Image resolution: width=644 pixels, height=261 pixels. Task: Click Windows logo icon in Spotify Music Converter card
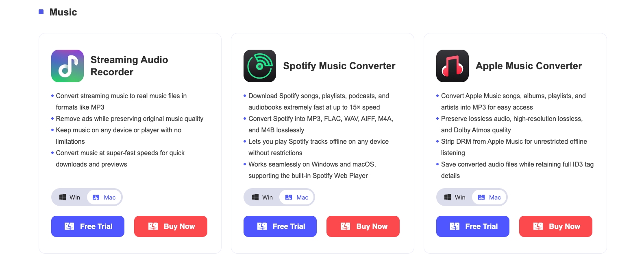(x=255, y=197)
